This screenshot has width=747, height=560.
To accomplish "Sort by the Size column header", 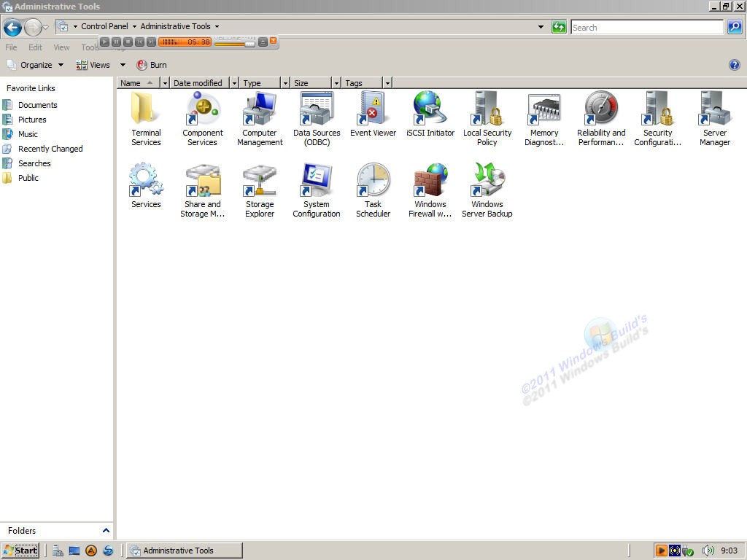I will pos(311,83).
